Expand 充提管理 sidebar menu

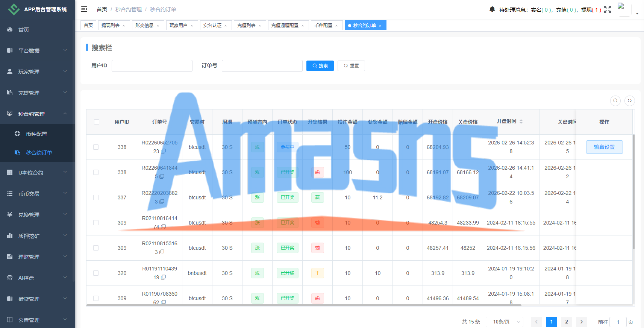[x=37, y=93]
